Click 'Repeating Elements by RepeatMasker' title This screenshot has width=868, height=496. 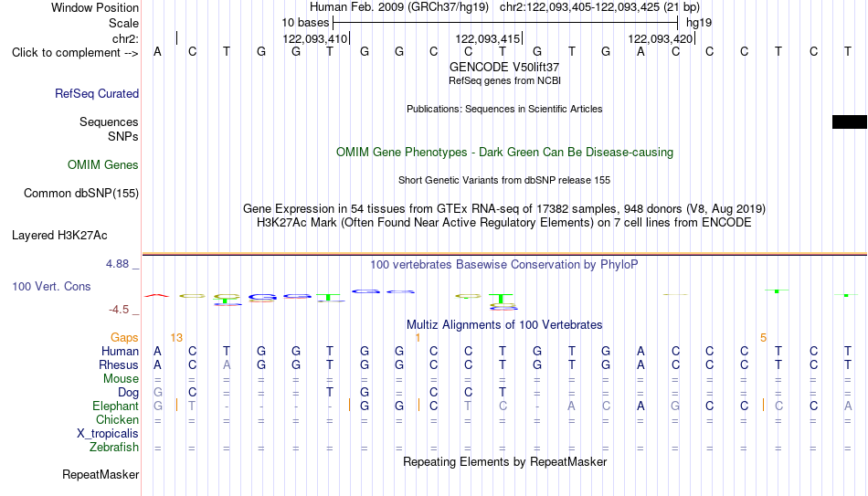click(x=504, y=461)
